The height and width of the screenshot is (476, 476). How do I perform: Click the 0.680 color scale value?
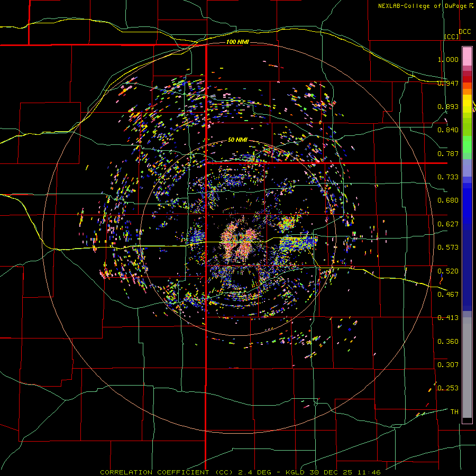click(448, 200)
